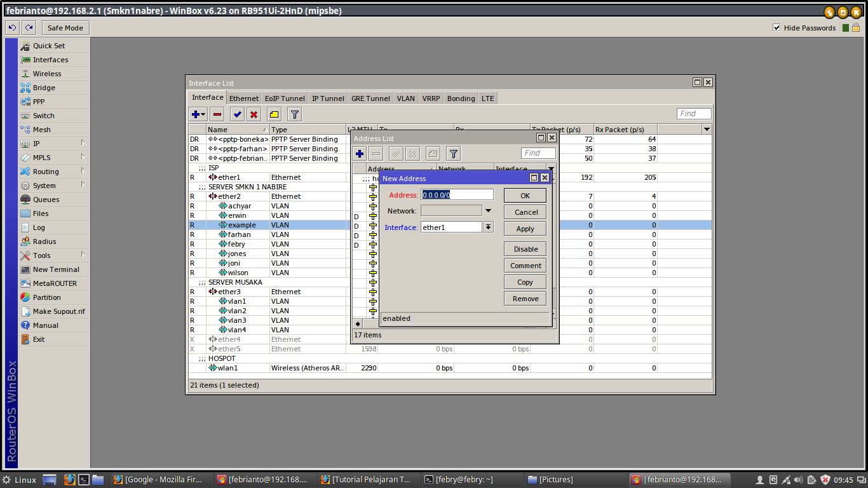Toggle the Safe Mode button
The height and width of the screenshot is (488, 868).
pyautogui.click(x=65, y=27)
